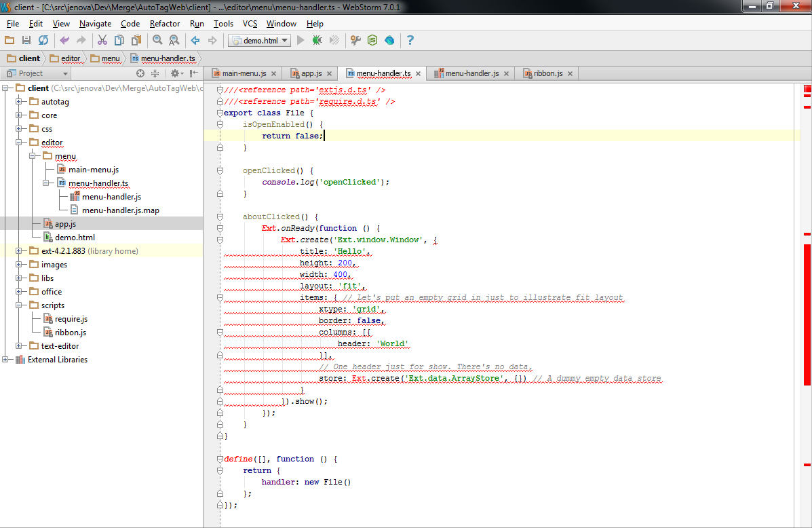Click the Paste clipboard icon

click(136, 41)
